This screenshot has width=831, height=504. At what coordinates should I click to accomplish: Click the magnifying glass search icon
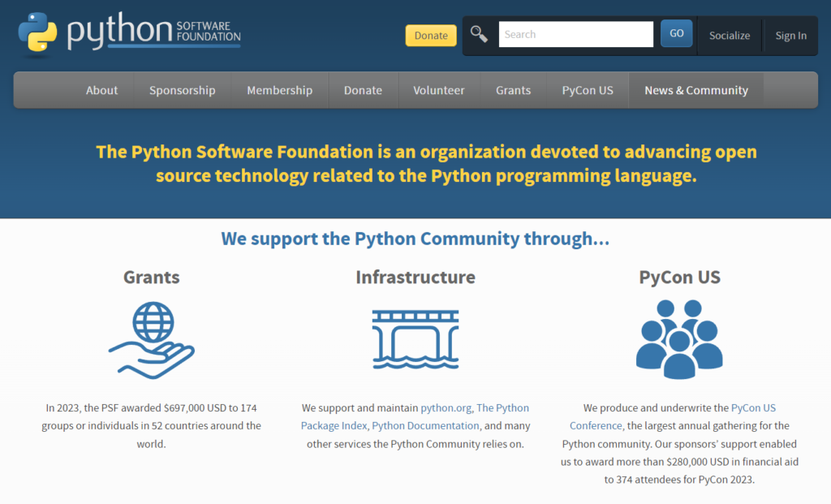click(479, 34)
